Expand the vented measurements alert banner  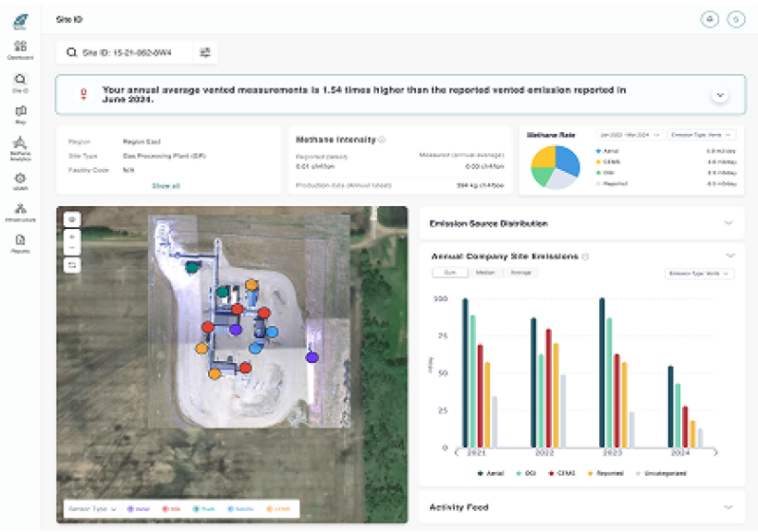pyautogui.click(x=719, y=95)
